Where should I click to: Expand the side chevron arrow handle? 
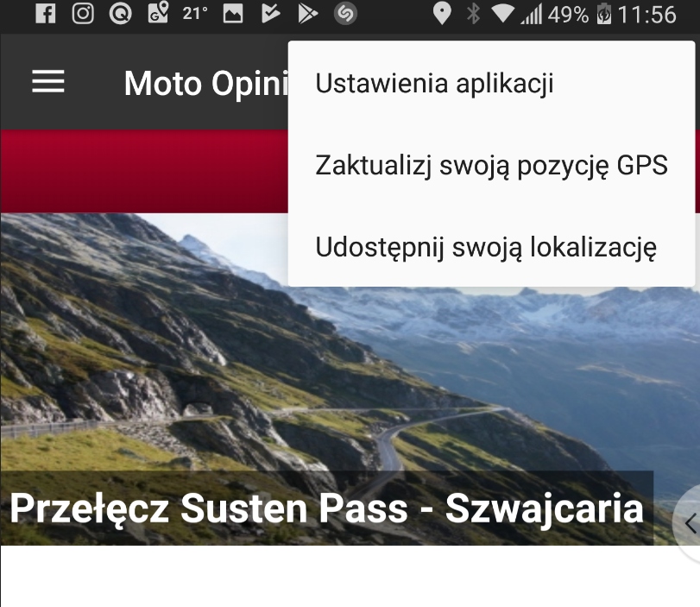tap(689, 523)
